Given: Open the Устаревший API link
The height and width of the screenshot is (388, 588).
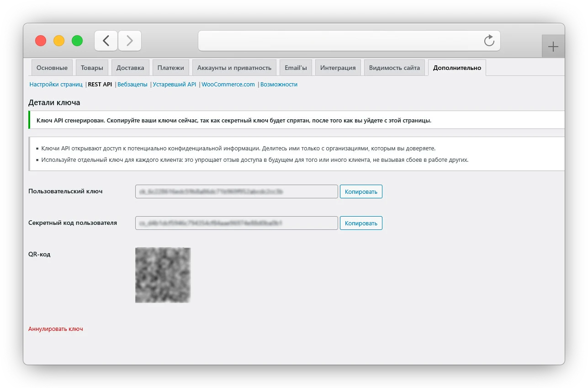Looking at the screenshot, I should coord(175,85).
